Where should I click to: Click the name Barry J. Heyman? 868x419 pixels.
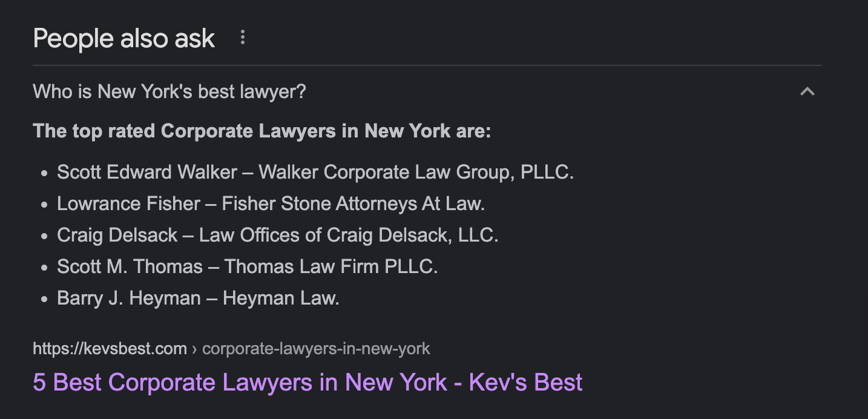pos(129,298)
